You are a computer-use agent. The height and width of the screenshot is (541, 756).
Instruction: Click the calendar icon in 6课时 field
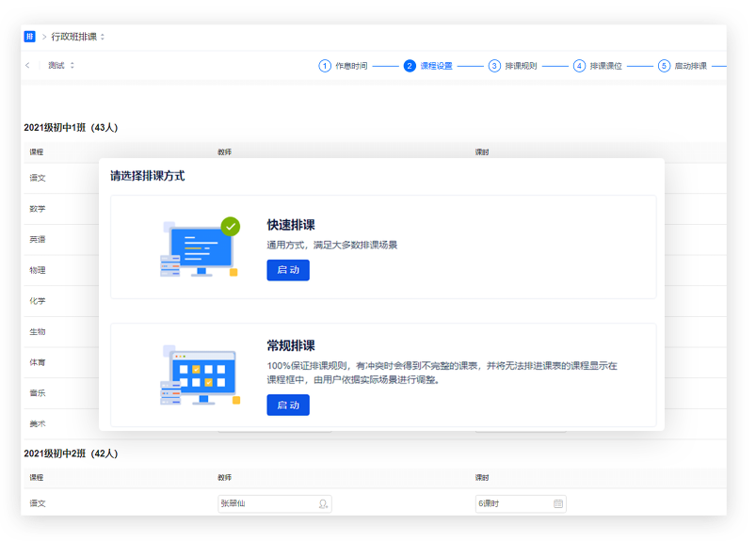pos(558,503)
